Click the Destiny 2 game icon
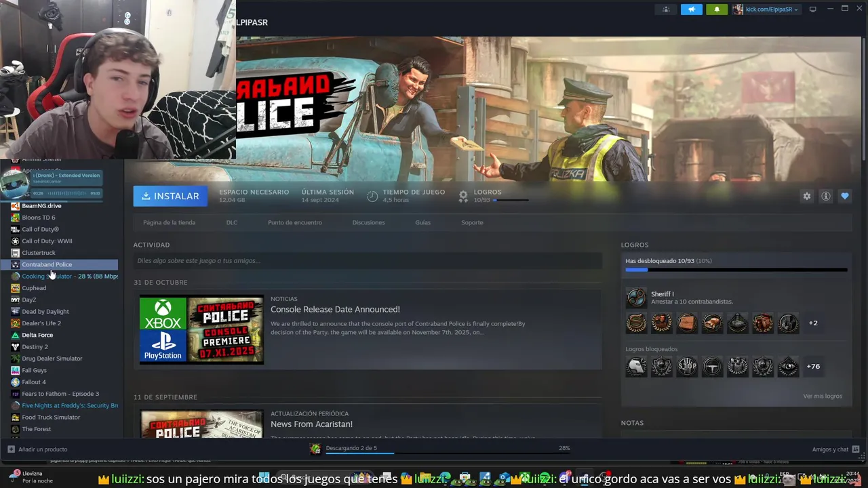868x488 pixels. point(16,347)
